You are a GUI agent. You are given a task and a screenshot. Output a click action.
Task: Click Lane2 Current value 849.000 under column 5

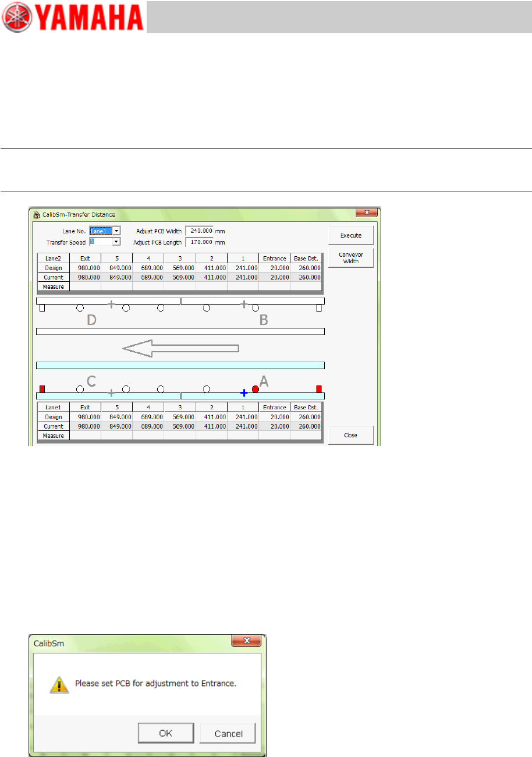click(x=116, y=277)
